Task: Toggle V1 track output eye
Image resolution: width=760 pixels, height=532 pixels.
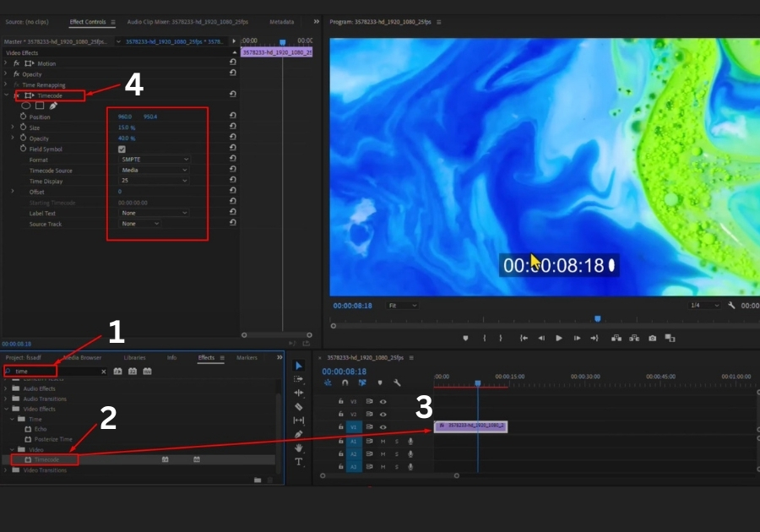Action: pos(383,426)
